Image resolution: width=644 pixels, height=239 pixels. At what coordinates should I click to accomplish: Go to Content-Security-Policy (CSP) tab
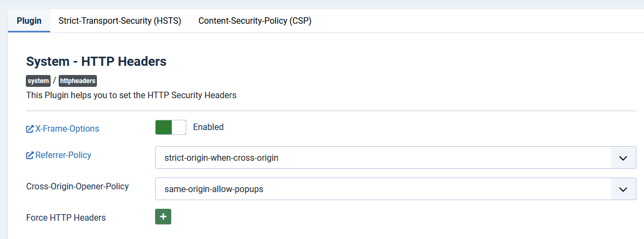(255, 21)
